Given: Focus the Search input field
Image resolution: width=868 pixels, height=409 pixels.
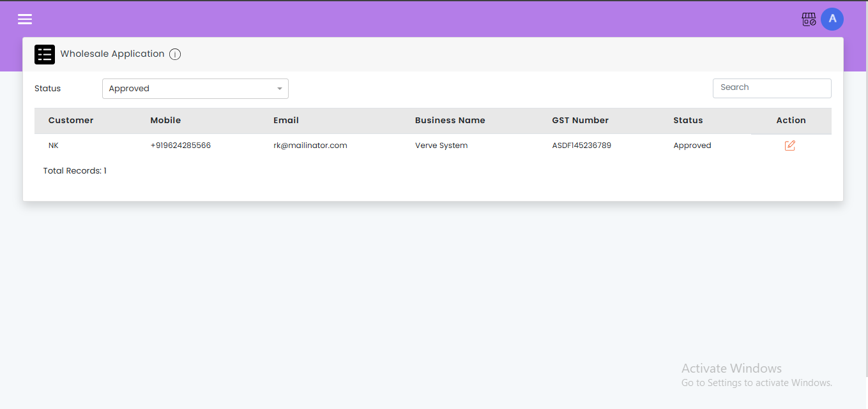Looking at the screenshot, I should (772, 88).
